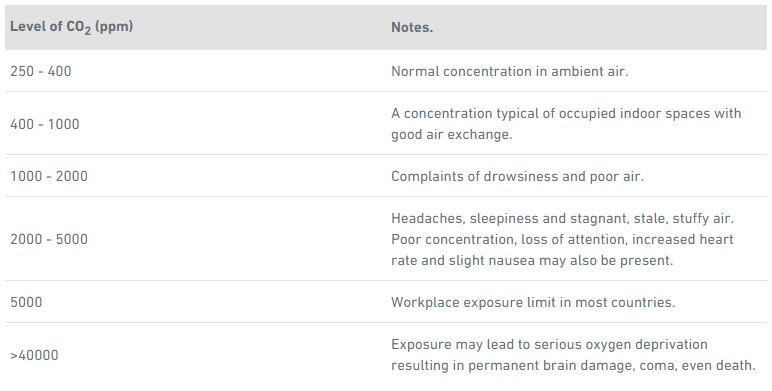
Task: Click 'Exposure may lead to serious oxygen' line
Action: [x=549, y=344]
